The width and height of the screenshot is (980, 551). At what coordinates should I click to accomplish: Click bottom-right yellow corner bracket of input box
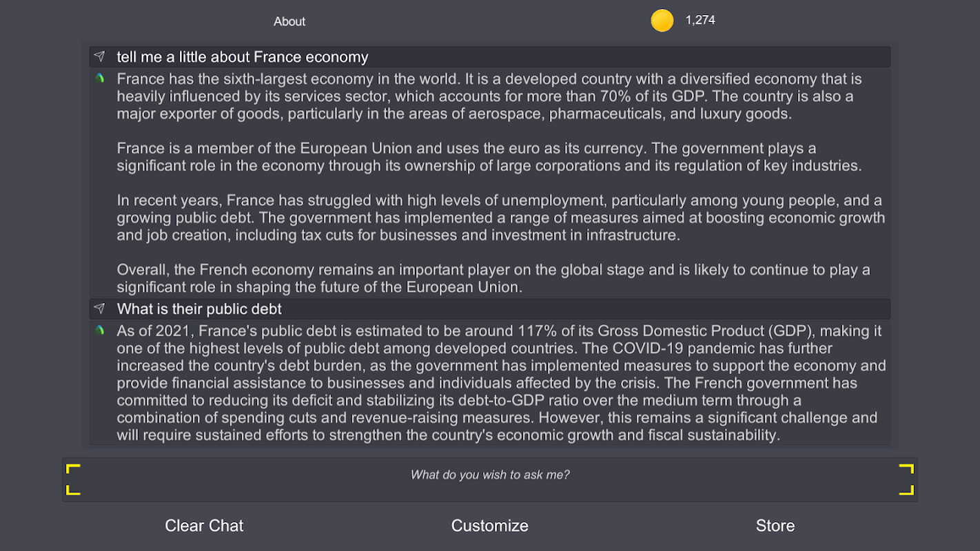[906, 489]
